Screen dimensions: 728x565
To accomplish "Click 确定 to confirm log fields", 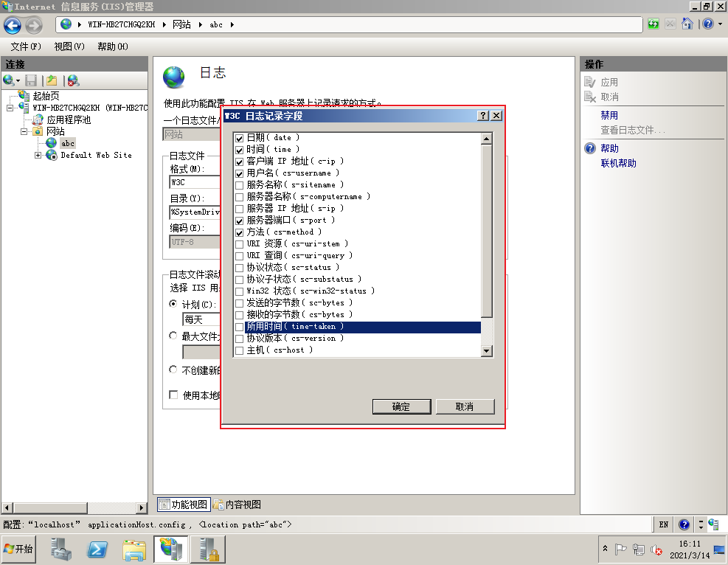I will 401,406.
